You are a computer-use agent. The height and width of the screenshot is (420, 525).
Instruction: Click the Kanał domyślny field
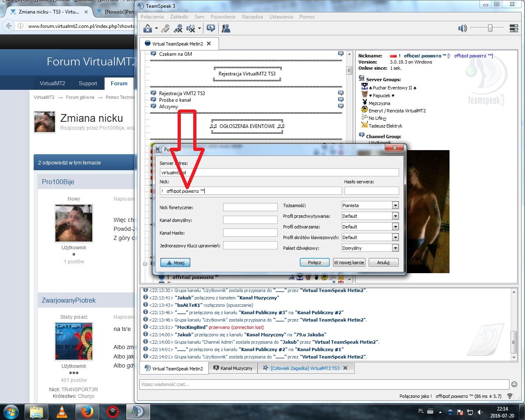[250, 220]
